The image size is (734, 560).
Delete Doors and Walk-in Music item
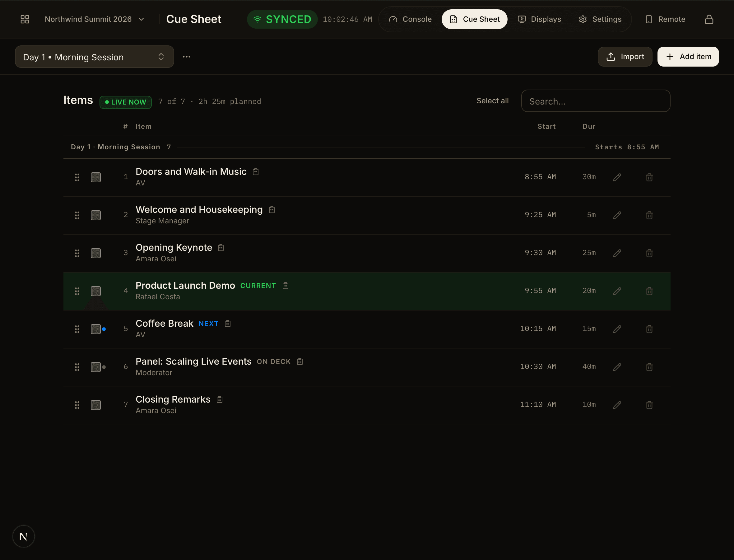pyautogui.click(x=649, y=177)
